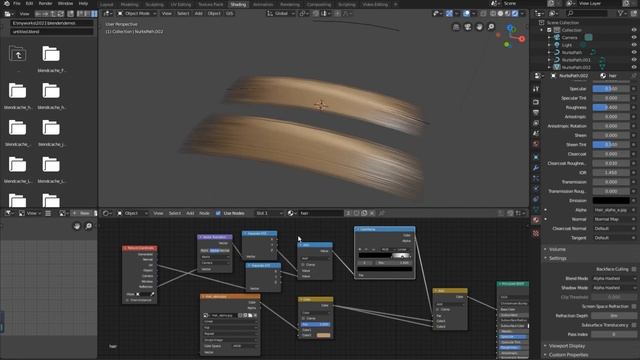Viewport: 640px width, 360px height.
Task: Expand the Viewport Display panel
Action: (x=567, y=346)
